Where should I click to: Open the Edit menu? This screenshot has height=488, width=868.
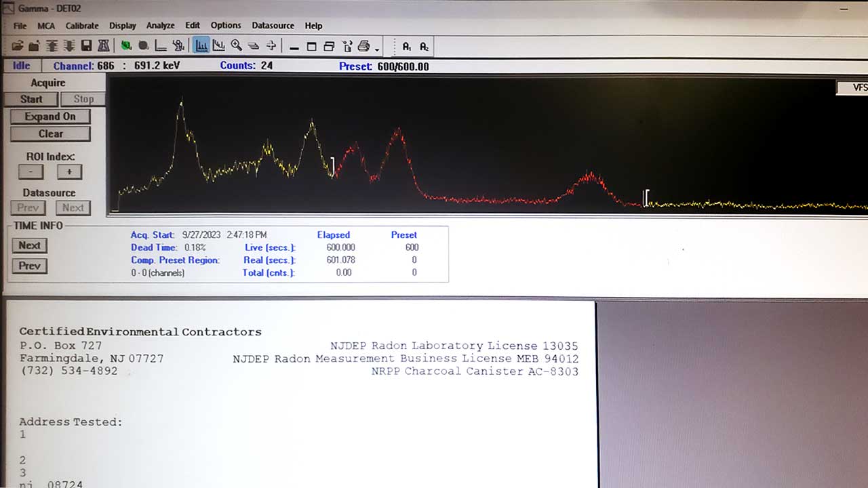click(193, 25)
